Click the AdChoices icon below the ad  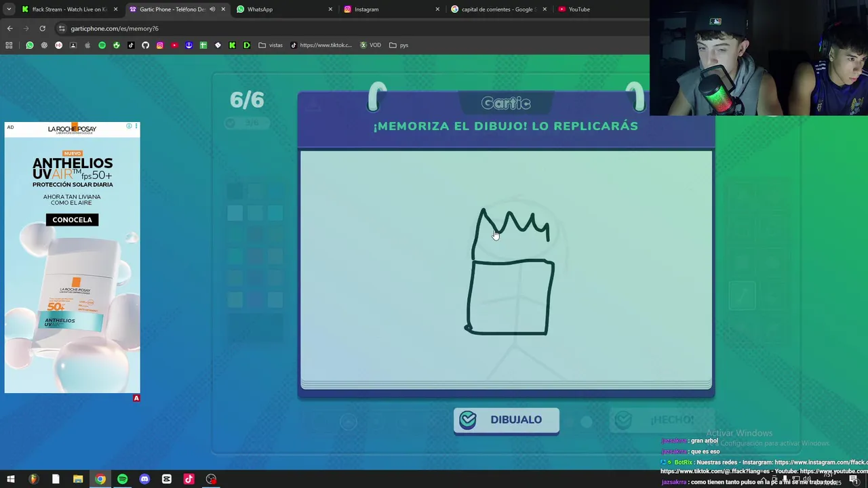[136, 399]
